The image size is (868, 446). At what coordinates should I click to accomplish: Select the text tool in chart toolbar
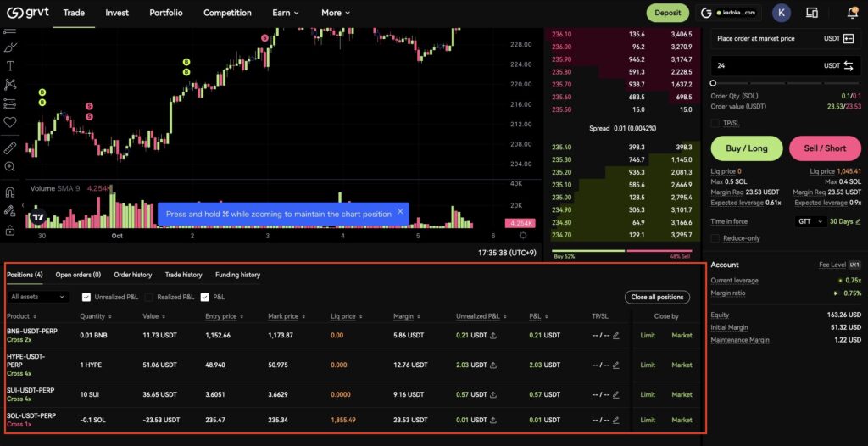tap(10, 65)
